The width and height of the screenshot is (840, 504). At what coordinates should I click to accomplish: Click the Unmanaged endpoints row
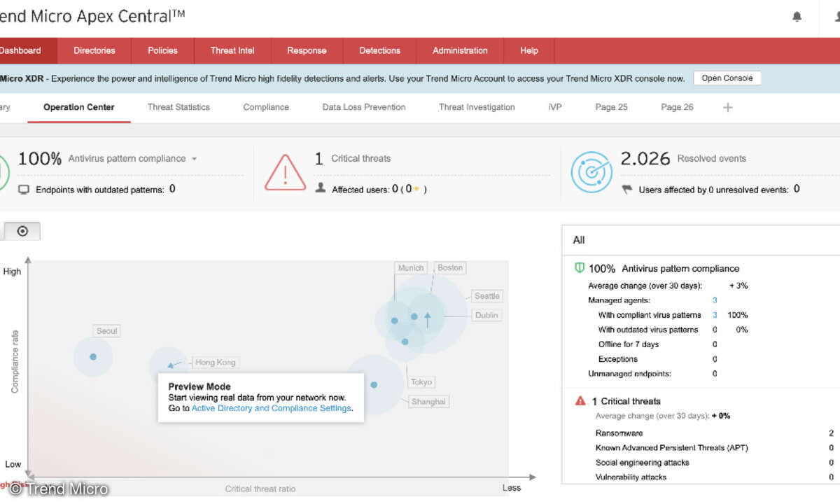652,374
